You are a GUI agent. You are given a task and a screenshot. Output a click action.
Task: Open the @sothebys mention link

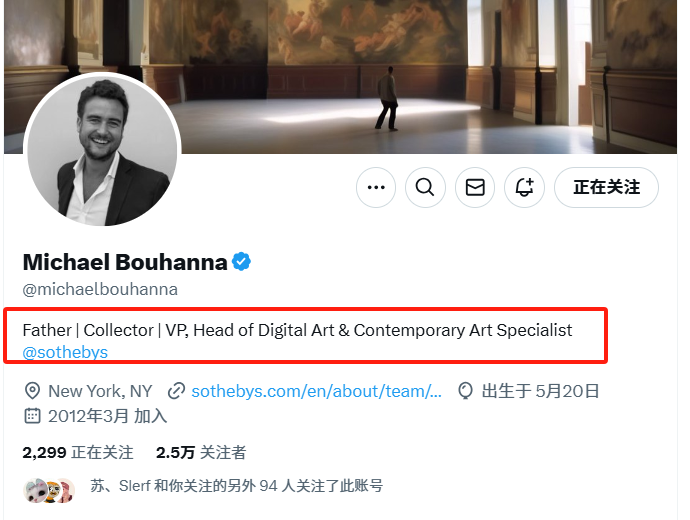point(65,352)
